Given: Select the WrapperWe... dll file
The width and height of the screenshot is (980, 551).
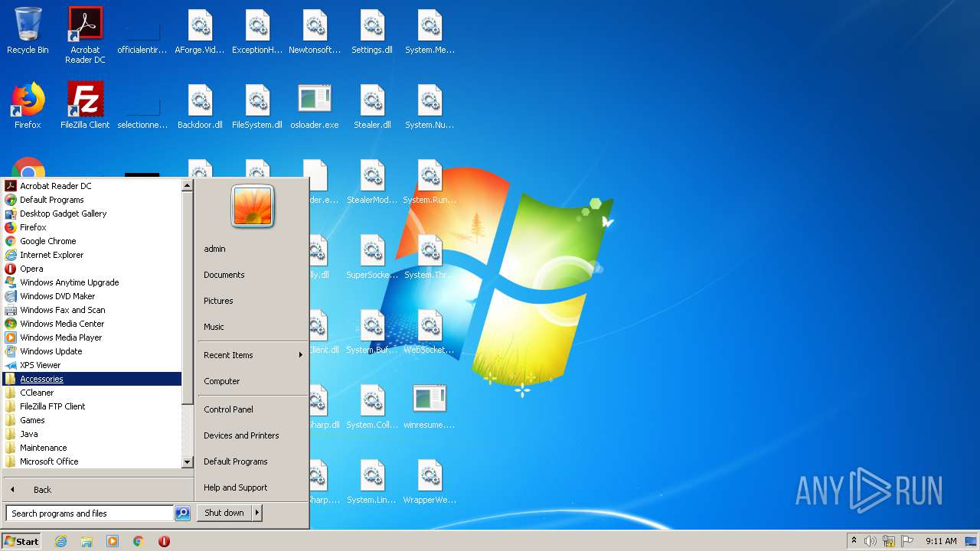Looking at the screenshot, I should pyautogui.click(x=430, y=482).
